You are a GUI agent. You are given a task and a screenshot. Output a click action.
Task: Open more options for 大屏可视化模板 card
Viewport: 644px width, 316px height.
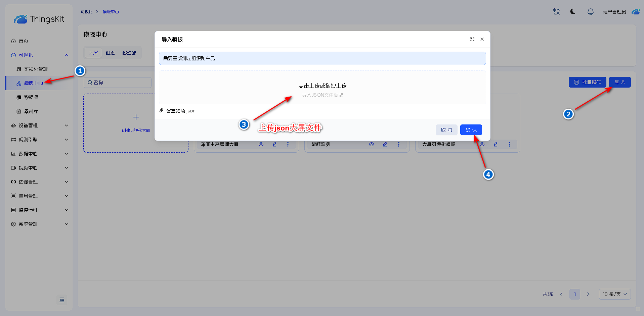(509, 144)
